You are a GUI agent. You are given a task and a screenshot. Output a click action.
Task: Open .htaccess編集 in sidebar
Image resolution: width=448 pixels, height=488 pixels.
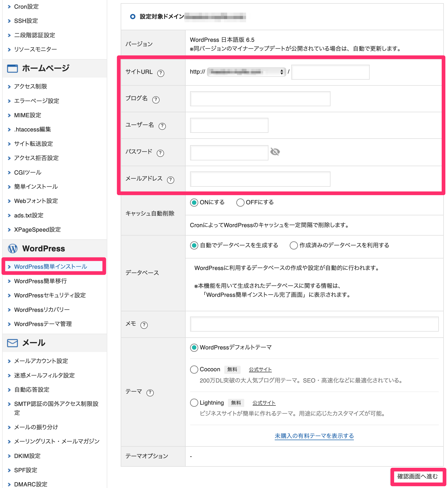pyautogui.click(x=33, y=129)
